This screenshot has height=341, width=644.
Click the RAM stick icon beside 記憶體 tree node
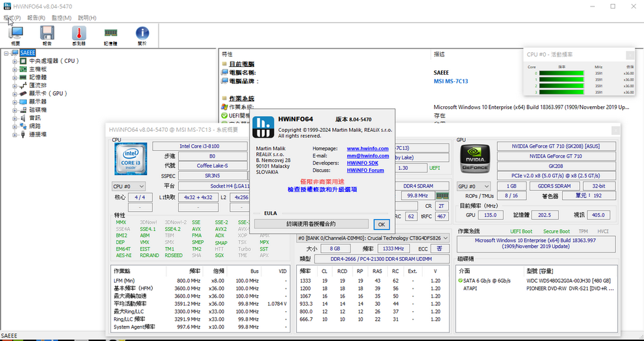click(x=23, y=77)
